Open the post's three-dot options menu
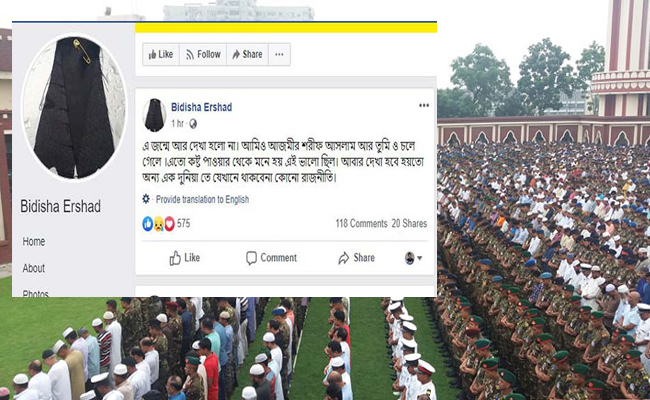This screenshot has width=650, height=400. pyautogui.click(x=424, y=105)
